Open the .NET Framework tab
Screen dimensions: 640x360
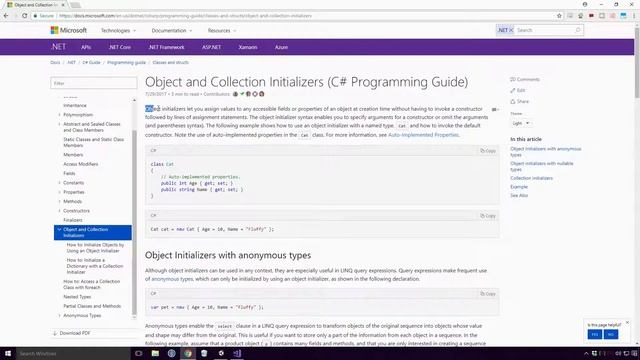coord(167,47)
